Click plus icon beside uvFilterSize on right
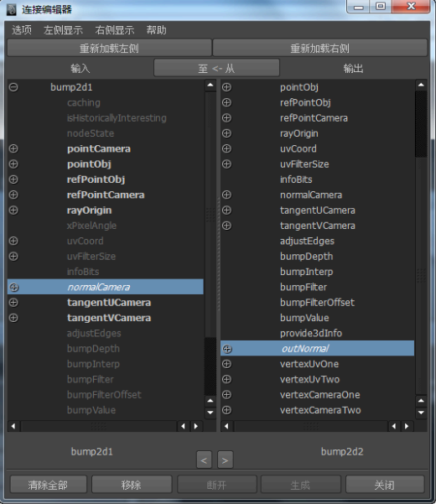 coord(227,164)
